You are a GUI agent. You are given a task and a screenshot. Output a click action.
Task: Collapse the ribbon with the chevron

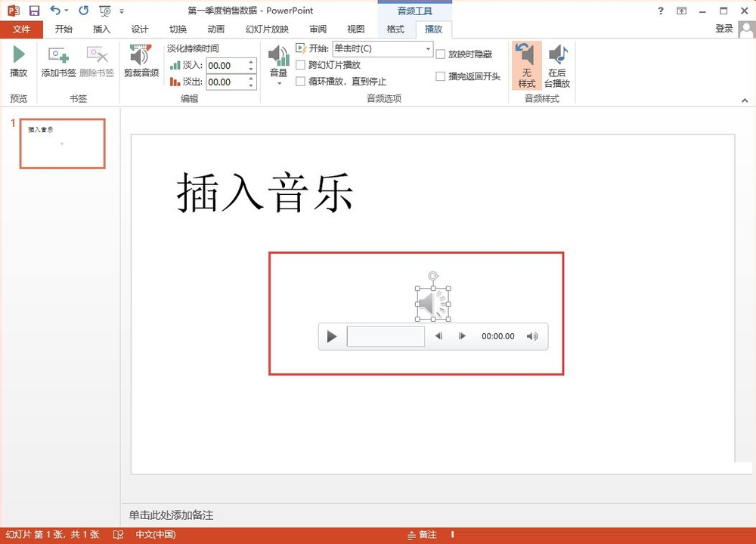coord(745,100)
